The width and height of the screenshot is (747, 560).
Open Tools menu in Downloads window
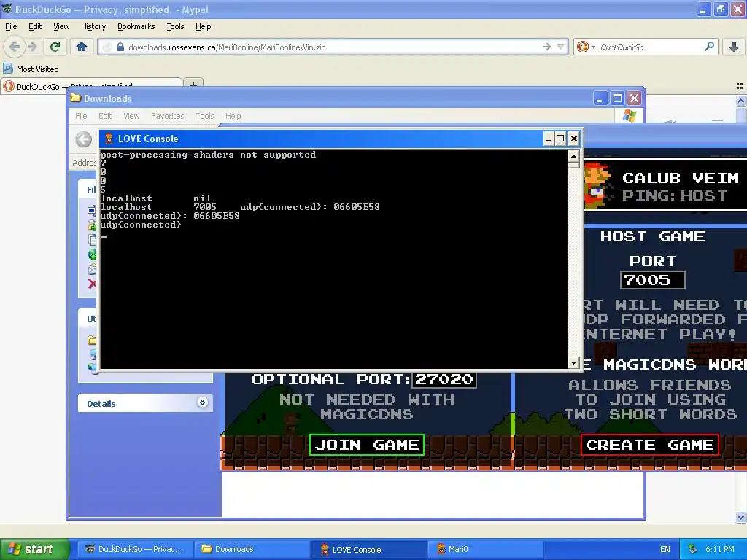[204, 116]
